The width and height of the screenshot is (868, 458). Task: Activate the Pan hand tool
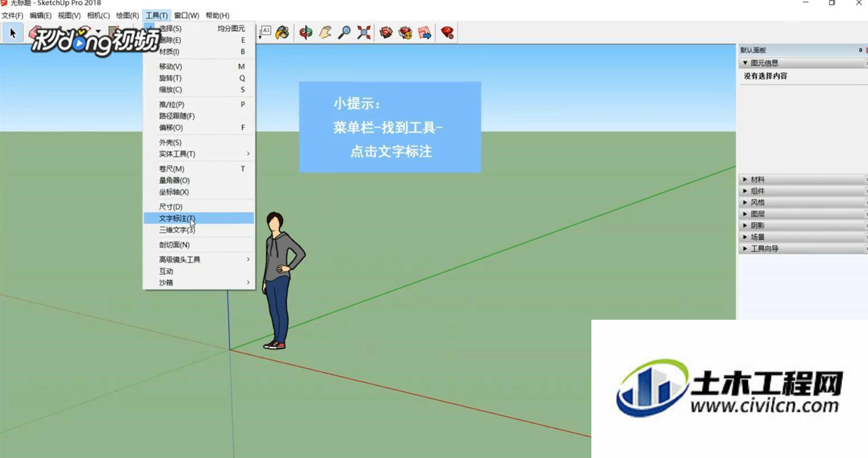point(325,32)
